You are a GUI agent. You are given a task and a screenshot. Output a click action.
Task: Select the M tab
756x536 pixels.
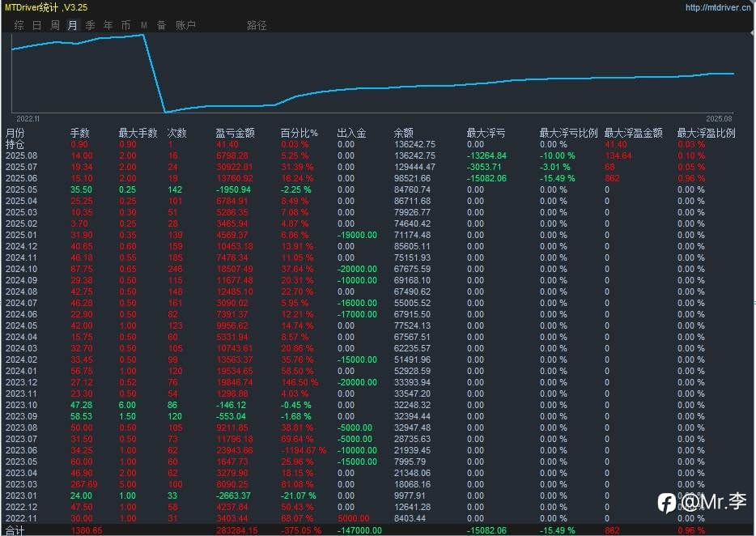pyautogui.click(x=144, y=25)
